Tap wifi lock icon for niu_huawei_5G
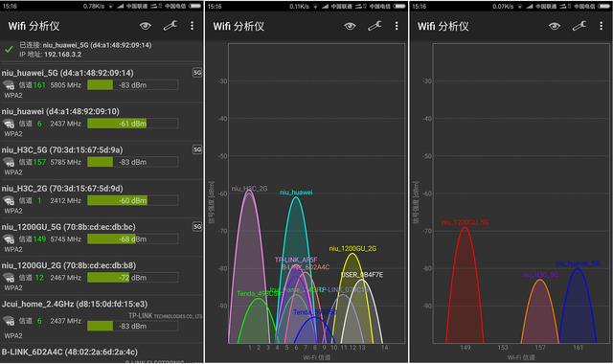 [x=9, y=85]
